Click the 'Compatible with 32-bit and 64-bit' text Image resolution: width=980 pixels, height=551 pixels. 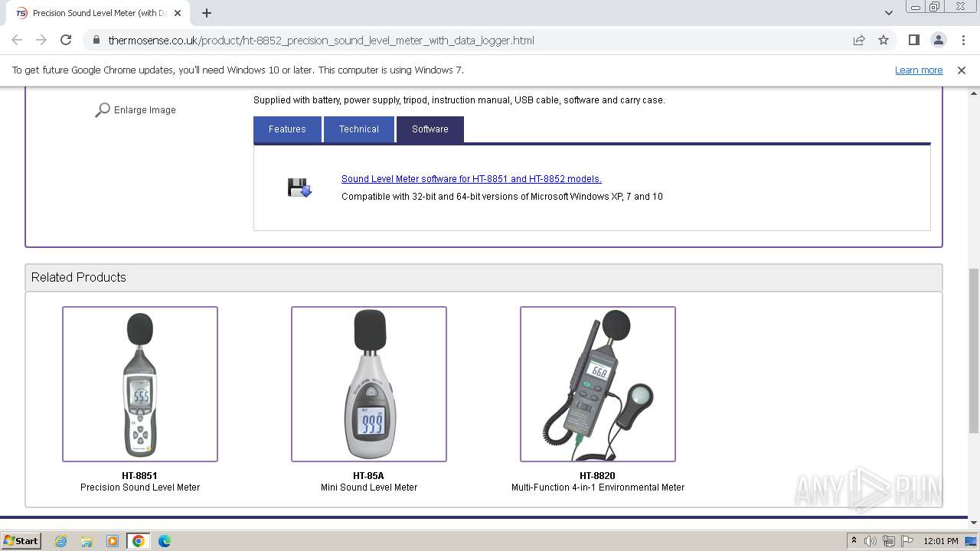[502, 197]
